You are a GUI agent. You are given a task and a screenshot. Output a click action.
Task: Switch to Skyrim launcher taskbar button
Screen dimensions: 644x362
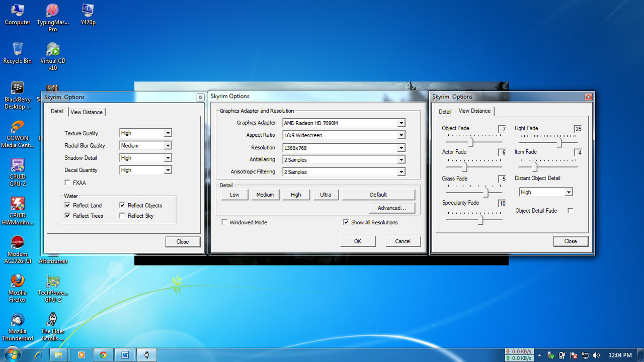146,355
